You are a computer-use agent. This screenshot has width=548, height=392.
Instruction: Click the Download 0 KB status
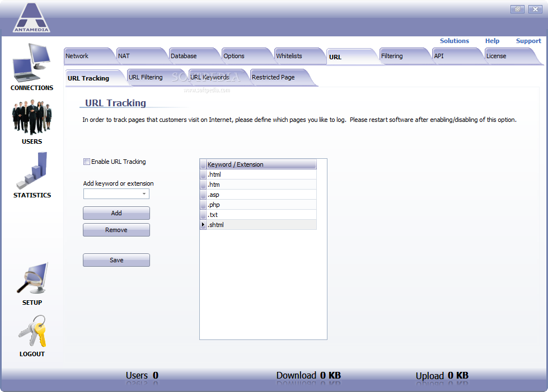(308, 375)
